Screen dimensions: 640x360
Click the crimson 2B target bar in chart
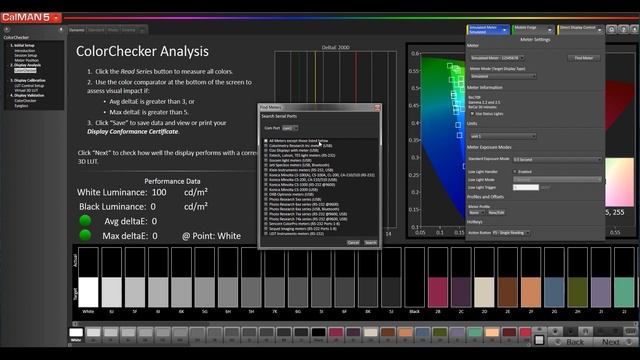point(438,292)
